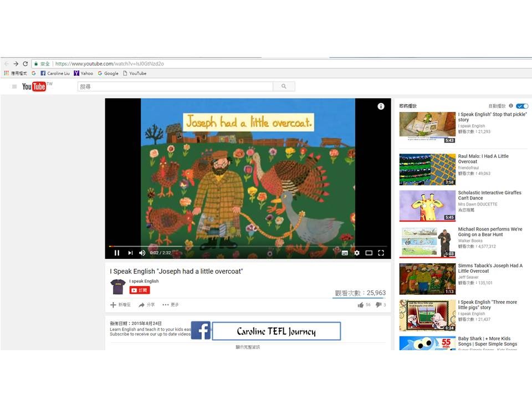Toggle the autoplay switch
Screen dimensions: 532x399
tap(522, 106)
